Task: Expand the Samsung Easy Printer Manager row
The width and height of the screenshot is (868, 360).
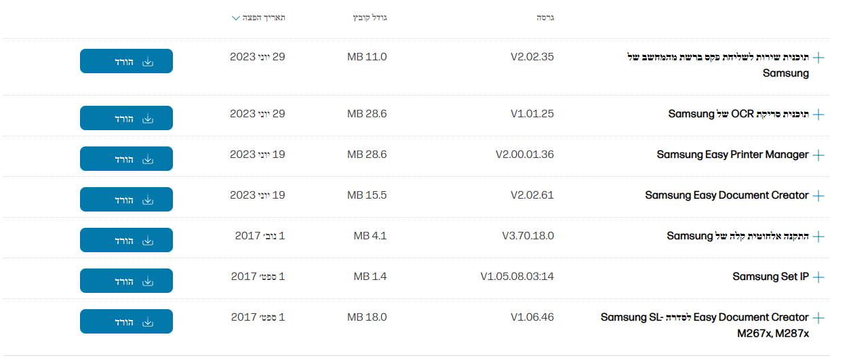Action: (x=818, y=155)
